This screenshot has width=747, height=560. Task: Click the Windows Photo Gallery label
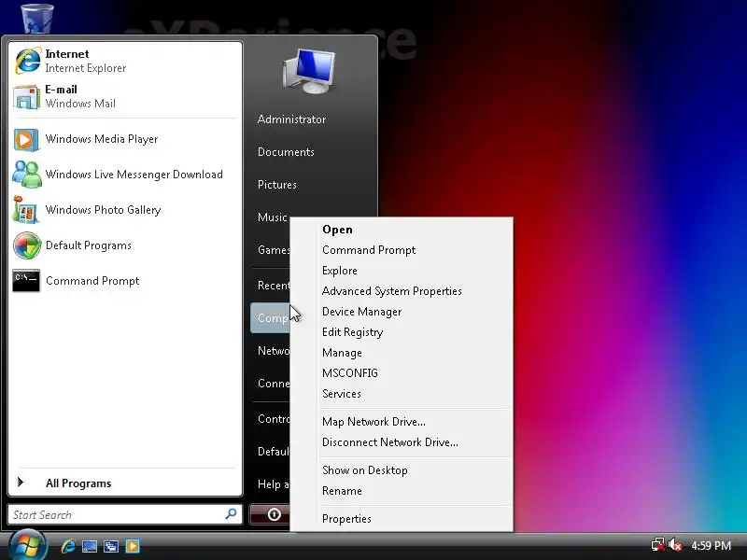click(x=103, y=210)
